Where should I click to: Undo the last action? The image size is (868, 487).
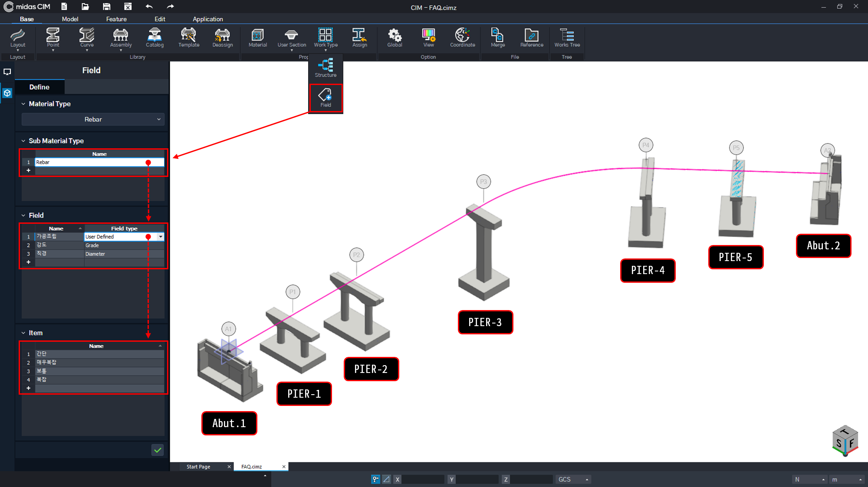(149, 7)
